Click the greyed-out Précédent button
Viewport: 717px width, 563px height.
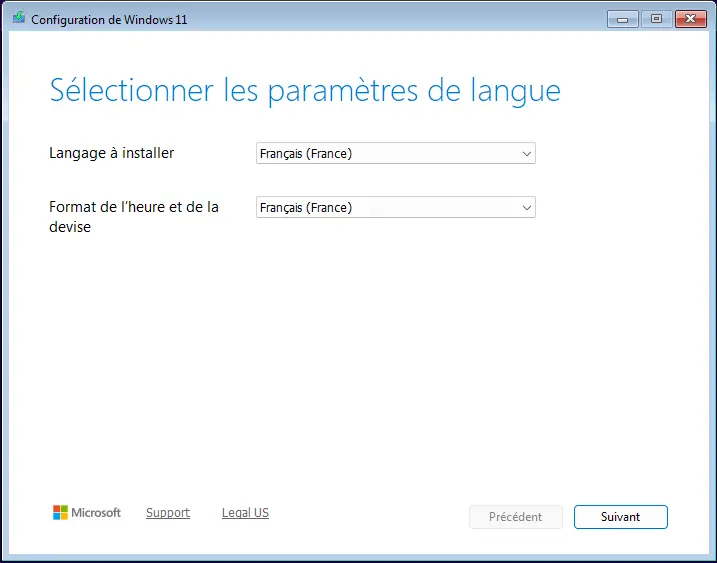[515, 517]
